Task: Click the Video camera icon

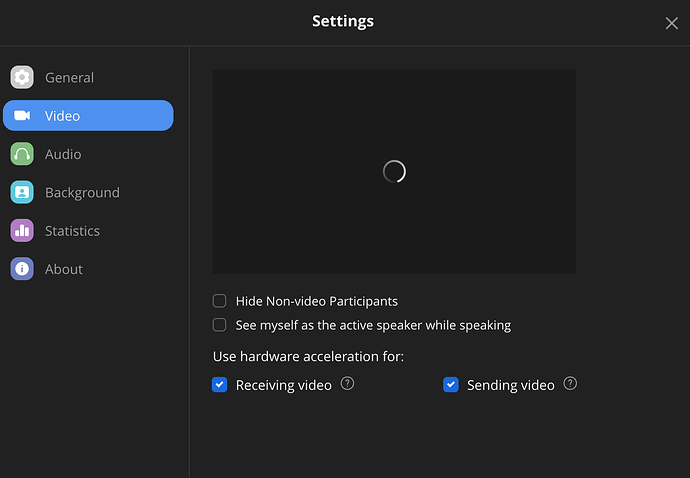Action: point(22,116)
